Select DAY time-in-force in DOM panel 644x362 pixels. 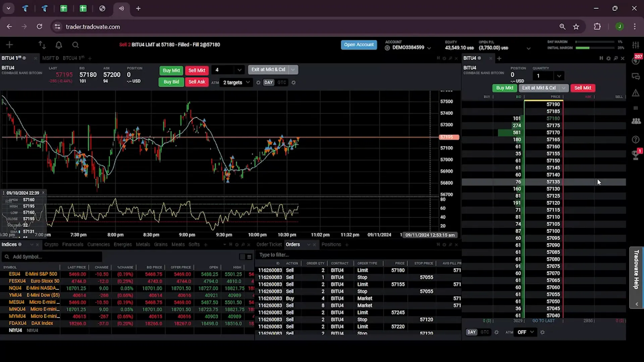point(472,332)
